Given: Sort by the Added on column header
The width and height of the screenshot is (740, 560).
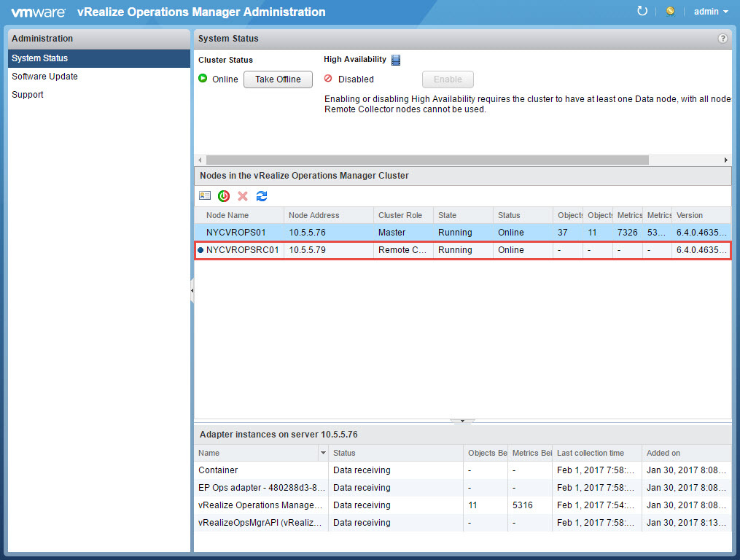Looking at the screenshot, I should [687, 453].
